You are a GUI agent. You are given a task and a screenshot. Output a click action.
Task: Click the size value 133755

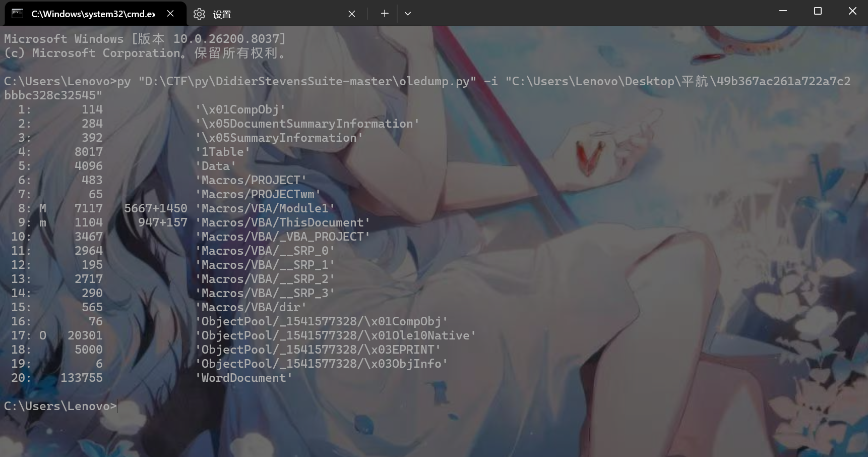pos(82,378)
